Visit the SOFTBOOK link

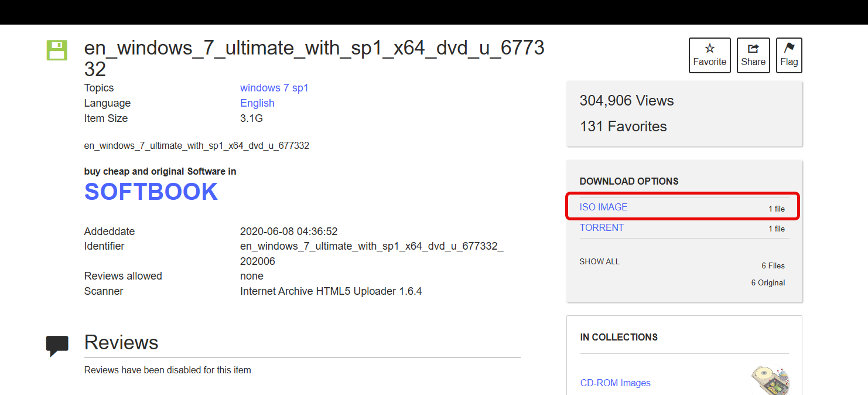(x=151, y=192)
